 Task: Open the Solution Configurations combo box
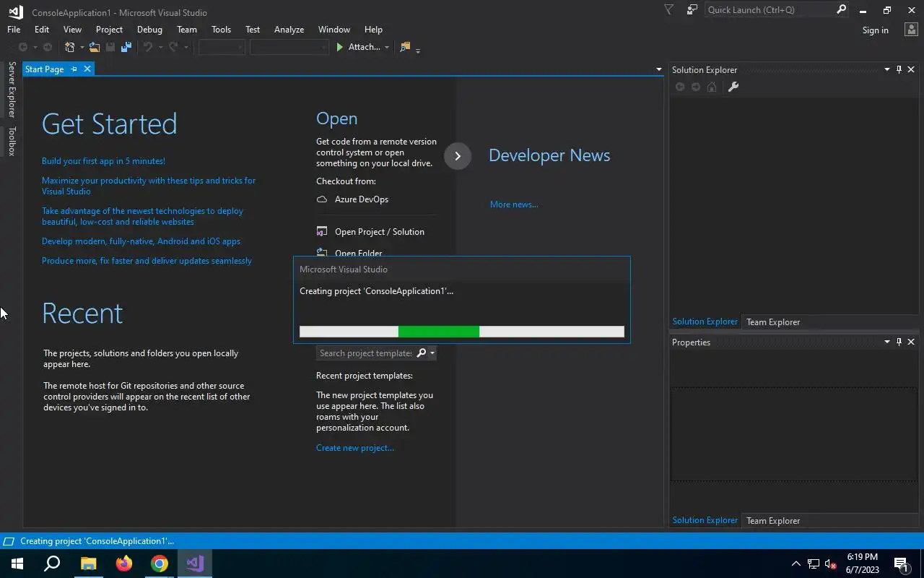pos(222,47)
